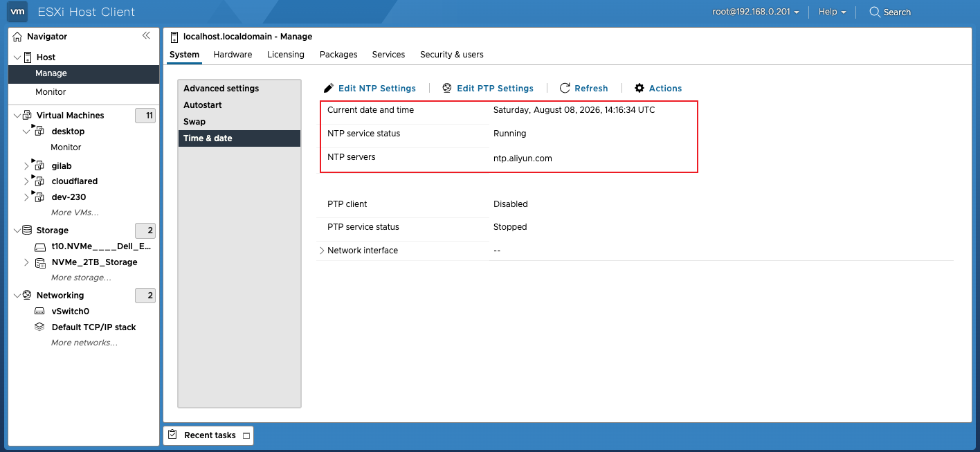Viewport: 980px width, 452px height.
Task: Click the Storage count badge 2
Action: (145, 230)
